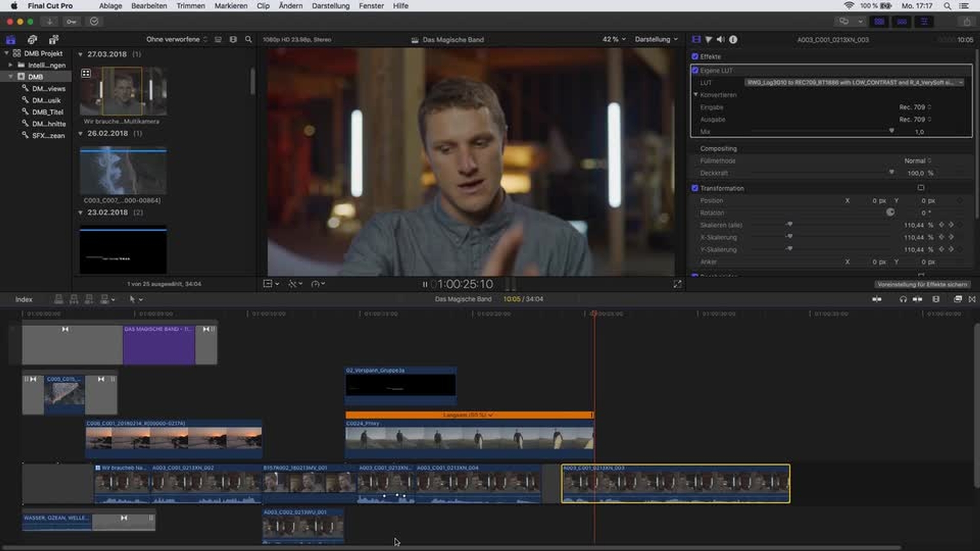Viewport: 980px width, 551px height.
Task: Click the import media arrow icon
Action: click(x=50, y=21)
